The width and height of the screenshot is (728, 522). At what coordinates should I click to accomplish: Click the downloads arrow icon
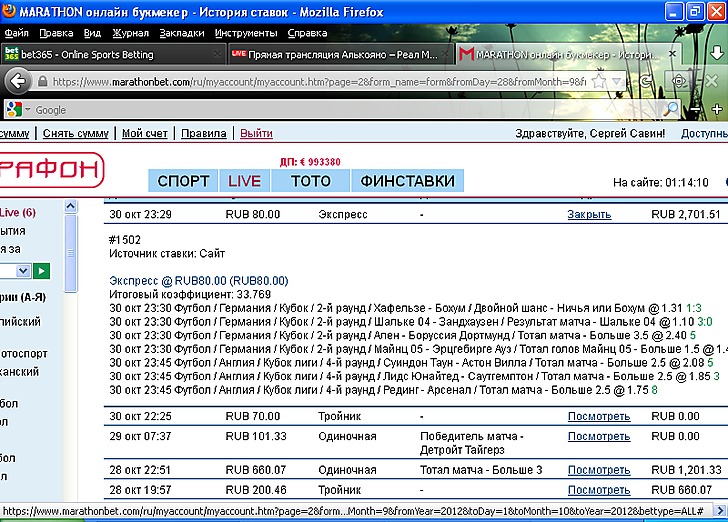pyautogui.click(x=716, y=53)
